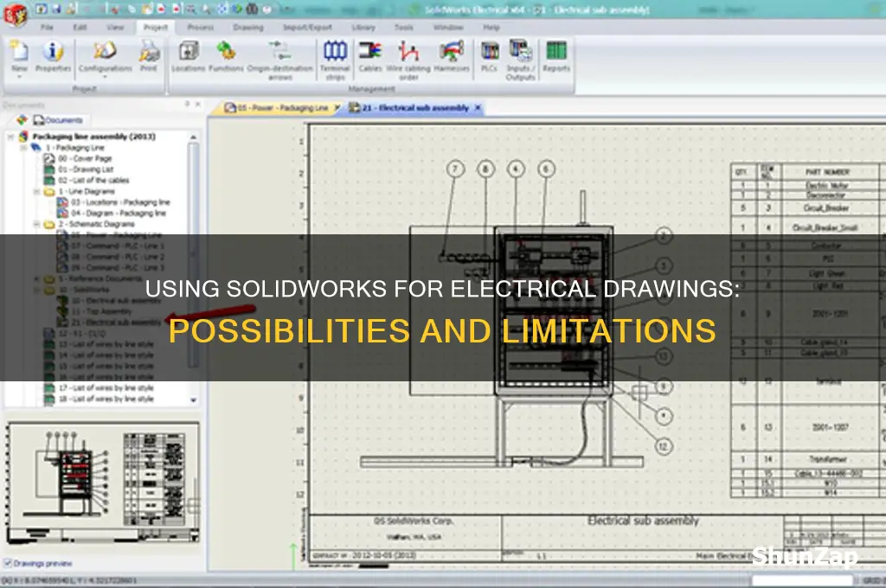The height and width of the screenshot is (588, 886).
Task: Click the 00 - Cover Page file icon
Action: click(x=49, y=159)
